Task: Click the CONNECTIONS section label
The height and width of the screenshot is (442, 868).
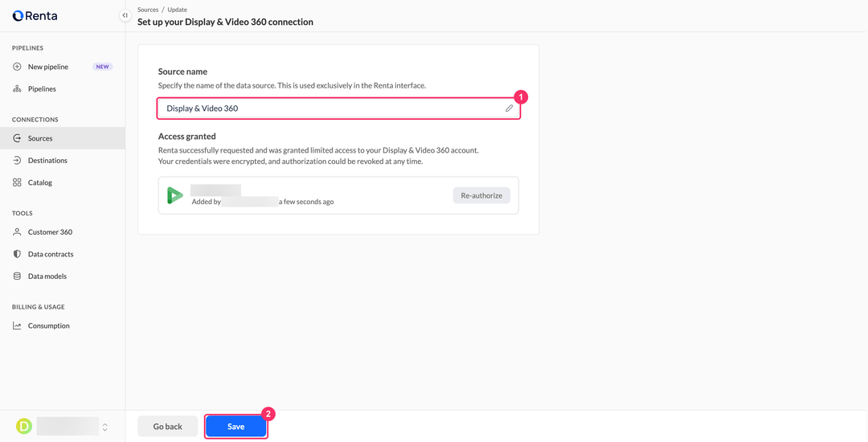Action: pyautogui.click(x=35, y=120)
